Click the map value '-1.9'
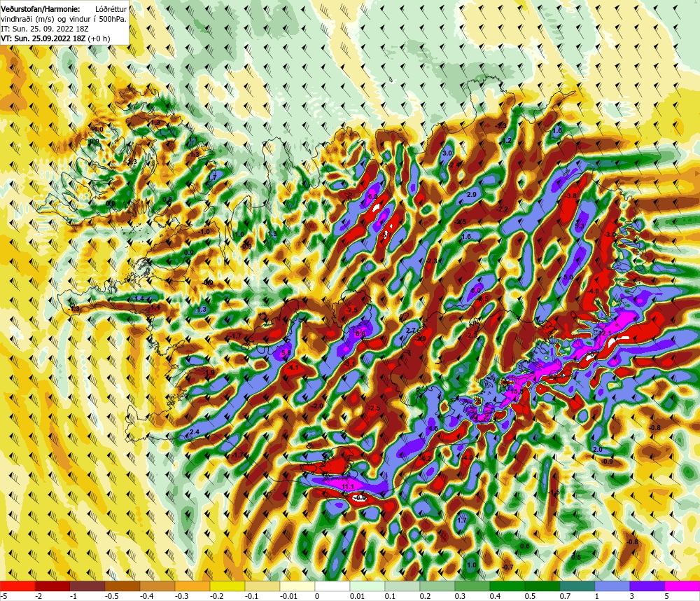This screenshot has height=601, width=700. point(209,372)
